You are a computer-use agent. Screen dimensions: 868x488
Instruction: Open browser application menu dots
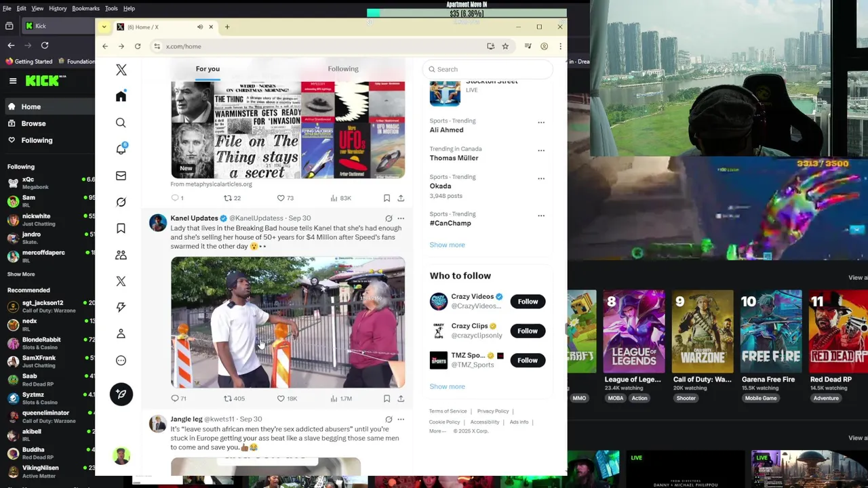click(x=560, y=46)
